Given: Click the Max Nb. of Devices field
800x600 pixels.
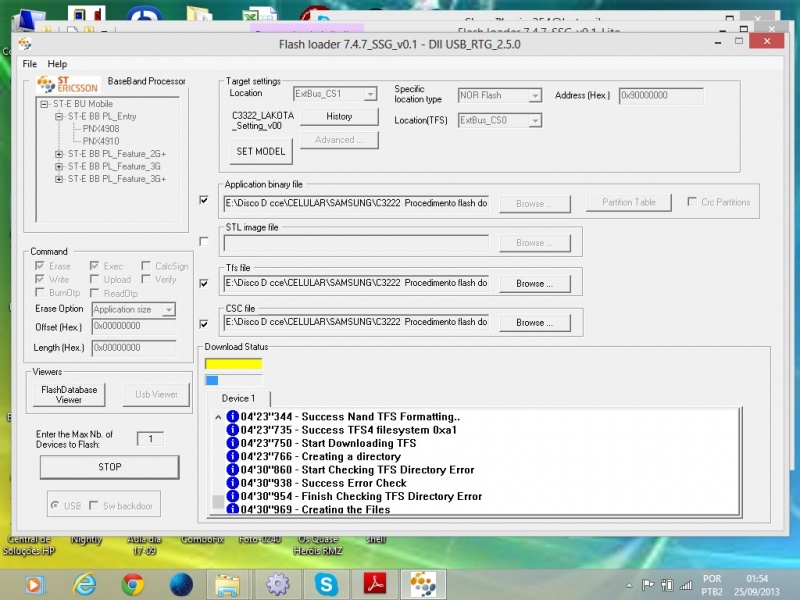Looking at the screenshot, I should [x=151, y=439].
